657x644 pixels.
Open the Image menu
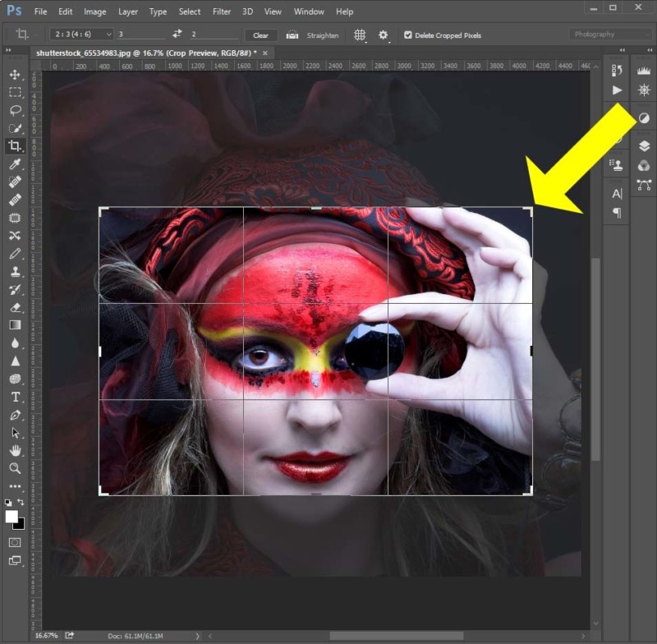click(94, 11)
